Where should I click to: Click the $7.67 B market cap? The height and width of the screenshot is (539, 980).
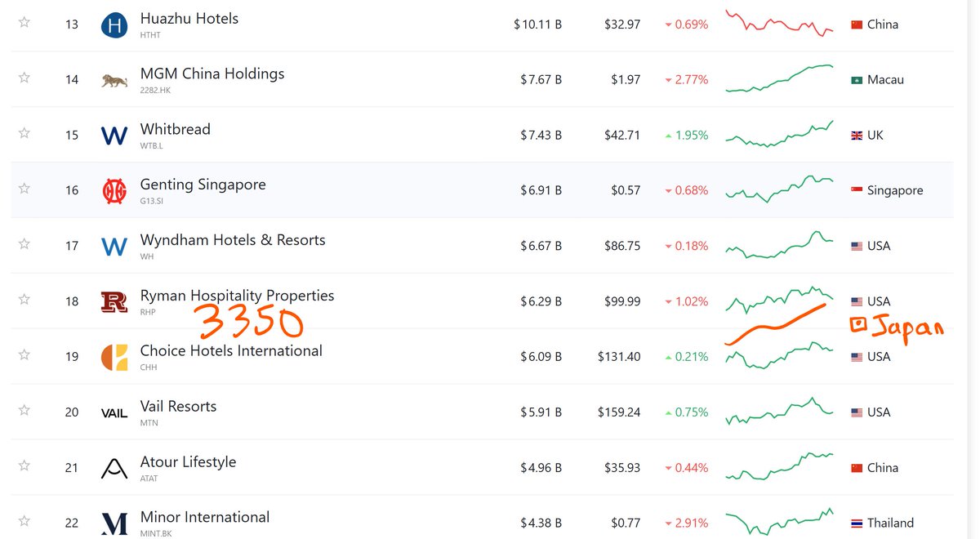tap(541, 80)
